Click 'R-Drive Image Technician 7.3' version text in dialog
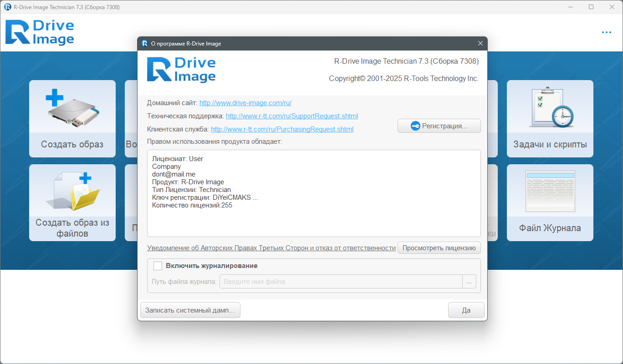The height and width of the screenshot is (364, 623). (x=406, y=61)
